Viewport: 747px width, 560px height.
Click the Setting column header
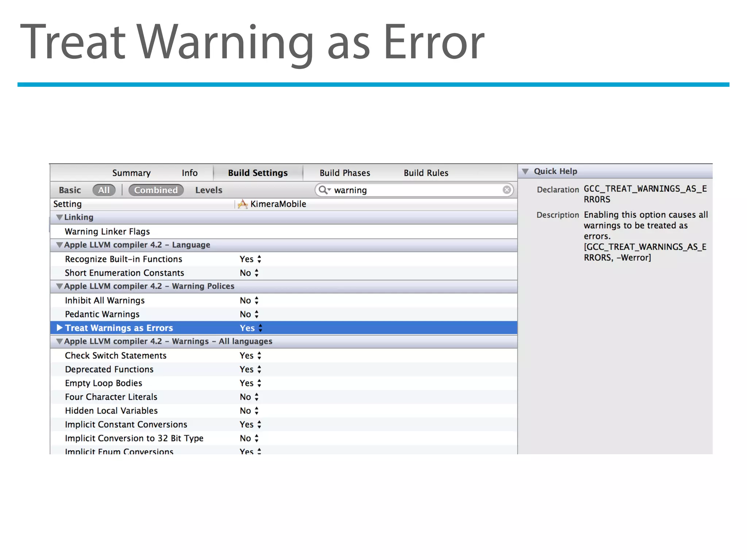[x=67, y=204]
